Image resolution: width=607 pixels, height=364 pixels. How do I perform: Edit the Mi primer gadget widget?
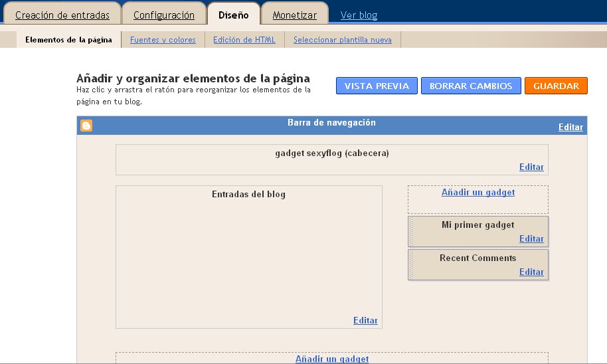point(531,238)
